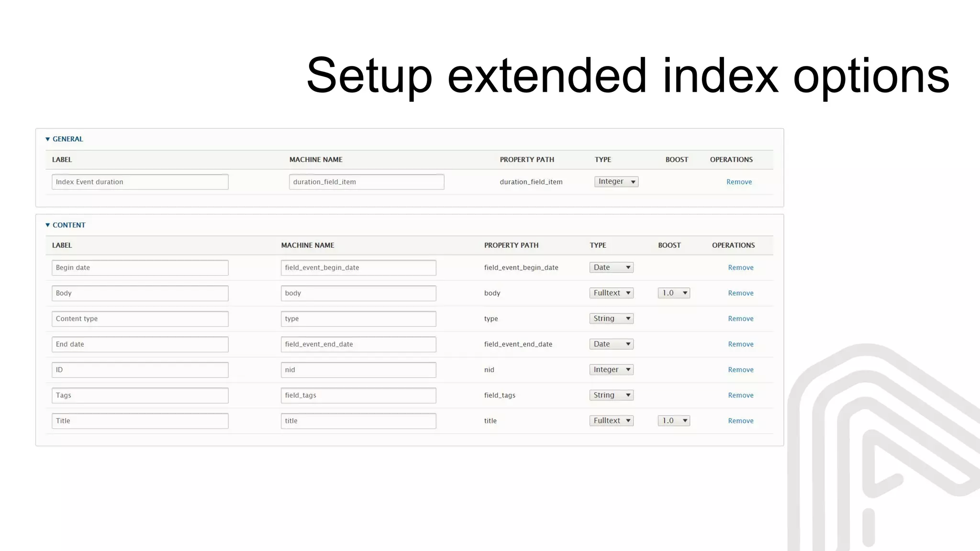Edit the Index Event duration label field
Viewport: 980px width, 551px height.
click(140, 182)
